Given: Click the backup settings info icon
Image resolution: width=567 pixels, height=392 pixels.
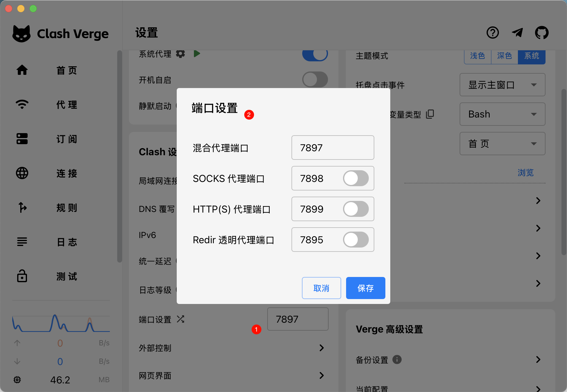Looking at the screenshot, I should pyautogui.click(x=397, y=359).
